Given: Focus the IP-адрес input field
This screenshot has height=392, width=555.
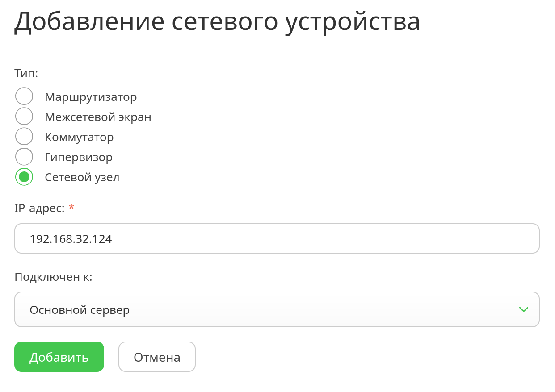Looking at the screenshot, I should click(x=277, y=238).
